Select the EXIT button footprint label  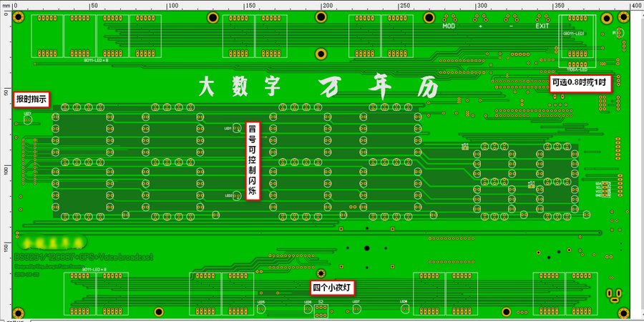542,26
